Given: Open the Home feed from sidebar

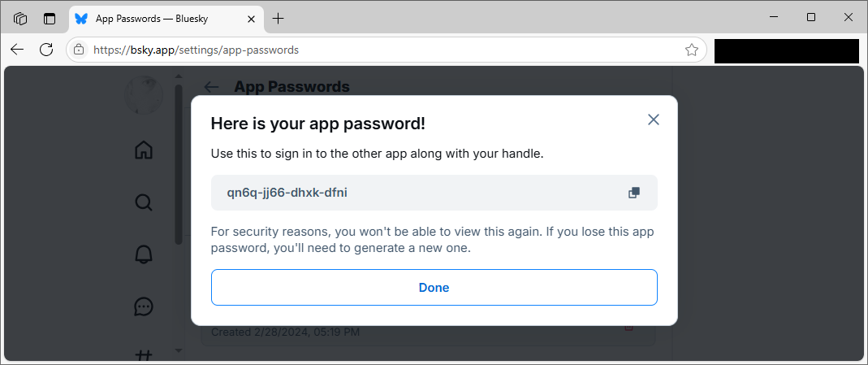Looking at the screenshot, I should [144, 150].
